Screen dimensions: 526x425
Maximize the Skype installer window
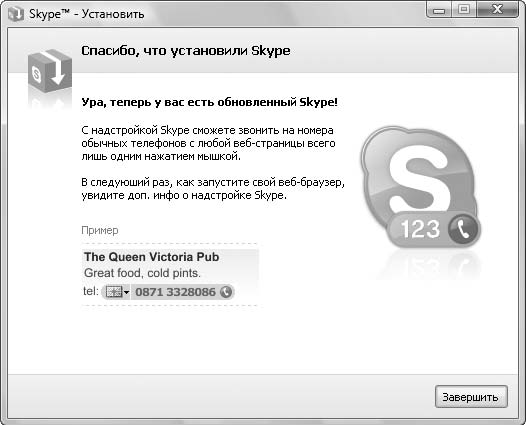coord(464,9)
